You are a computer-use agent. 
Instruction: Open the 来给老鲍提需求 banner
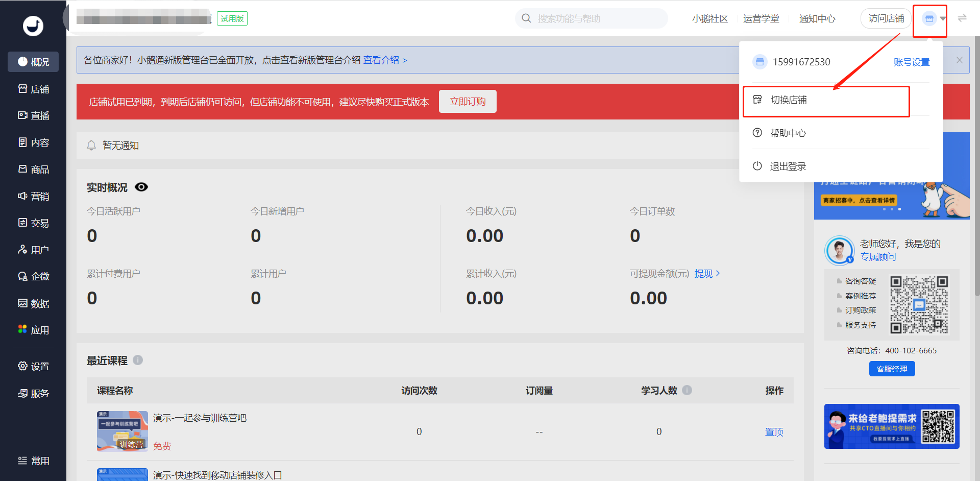892,426
